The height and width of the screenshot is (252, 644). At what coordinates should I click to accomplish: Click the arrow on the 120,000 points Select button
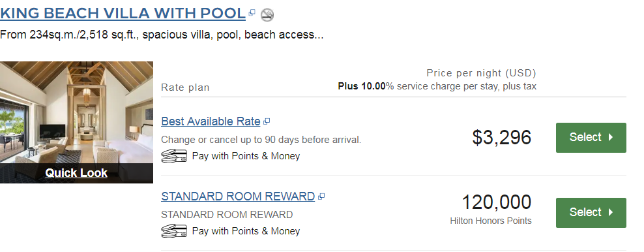(610, 213)
